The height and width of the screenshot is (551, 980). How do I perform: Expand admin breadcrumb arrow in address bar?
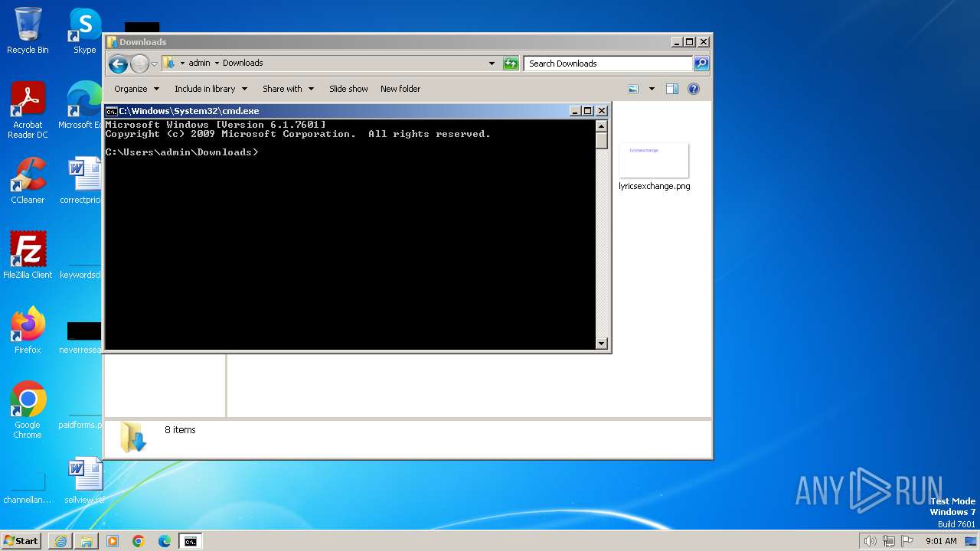point(217,64)
